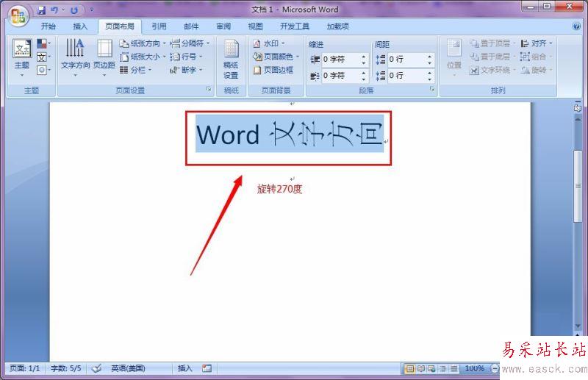This screenshot has height=380, width=588.
Task: Undo last action in quick access
Action: coord(54,10)
